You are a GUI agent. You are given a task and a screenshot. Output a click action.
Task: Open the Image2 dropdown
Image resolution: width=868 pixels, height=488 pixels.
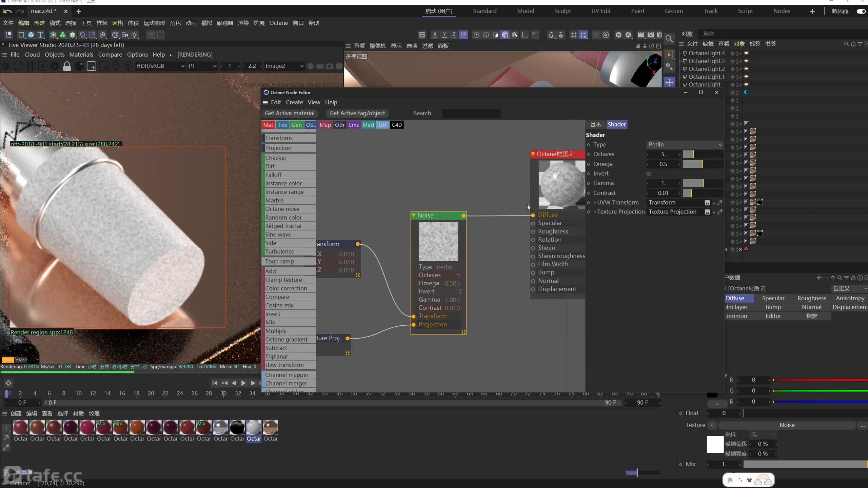point(284,66)
